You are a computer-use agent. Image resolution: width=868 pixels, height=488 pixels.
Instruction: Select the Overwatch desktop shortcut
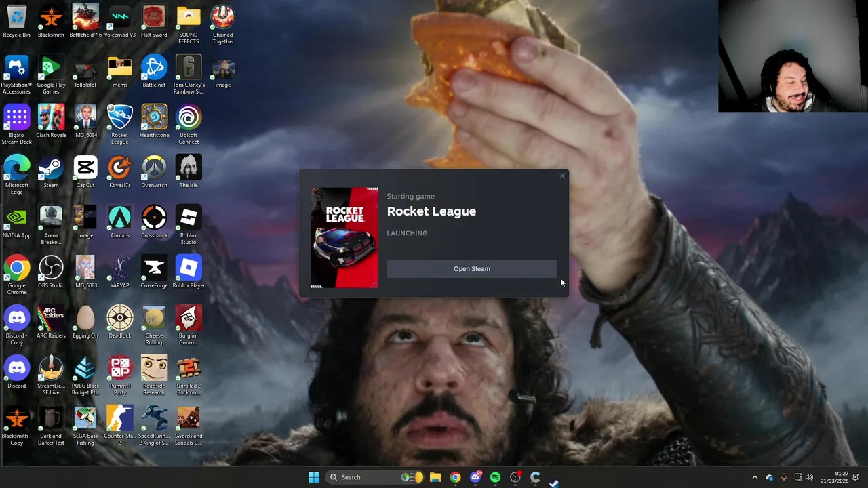click(154, 172)
